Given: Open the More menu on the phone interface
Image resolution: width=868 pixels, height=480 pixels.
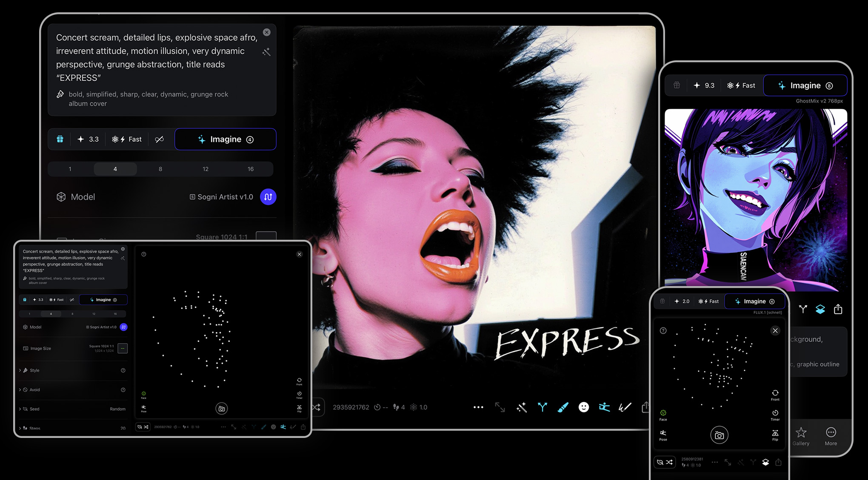Looking at the screenshot, I should (831, 436).
